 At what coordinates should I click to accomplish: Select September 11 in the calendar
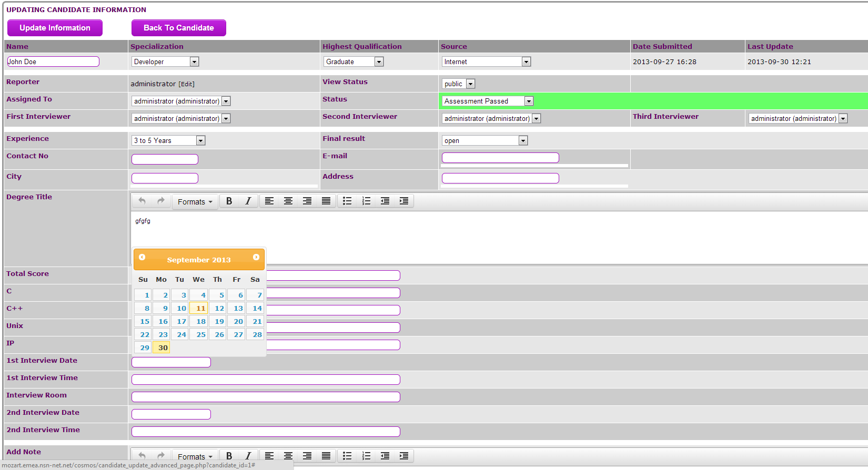click(x=199, y=308)
